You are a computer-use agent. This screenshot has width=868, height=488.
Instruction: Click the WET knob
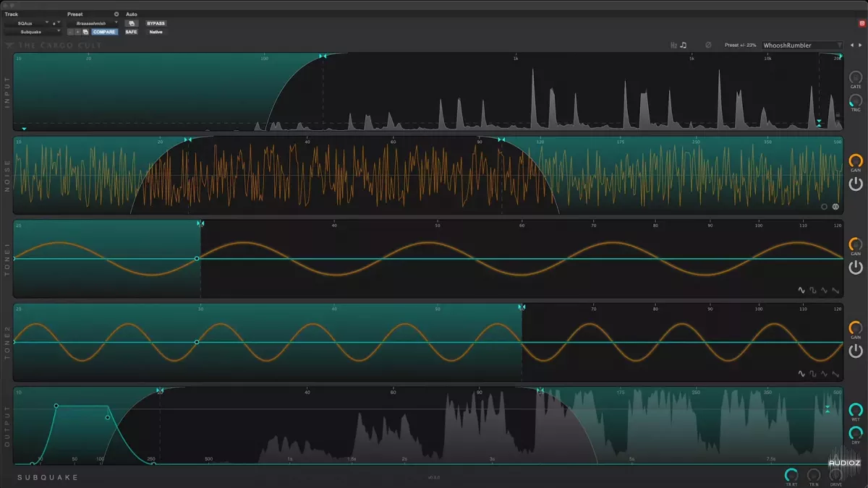856,410
